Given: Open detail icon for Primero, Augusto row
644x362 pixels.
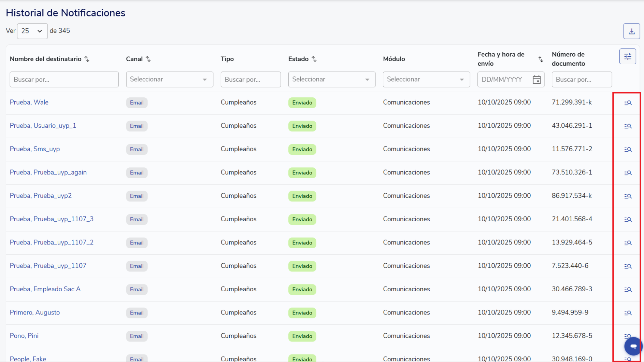Looking at the screenshot, I should pyautogui.click(x=628, y=313).
